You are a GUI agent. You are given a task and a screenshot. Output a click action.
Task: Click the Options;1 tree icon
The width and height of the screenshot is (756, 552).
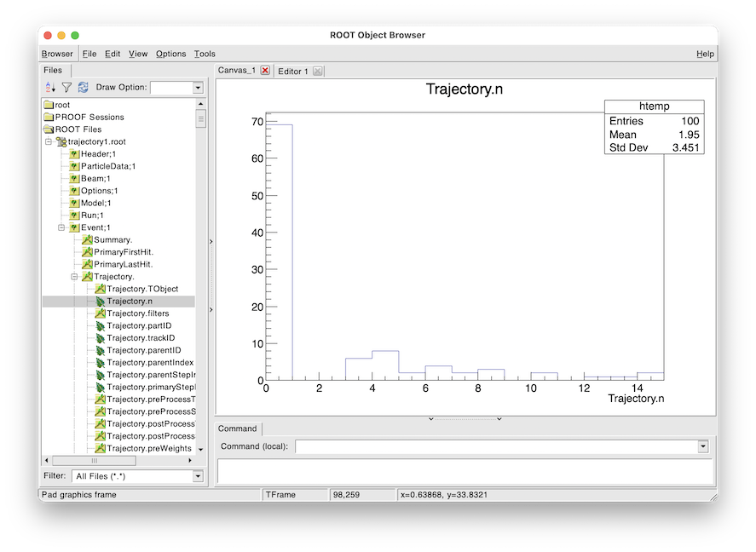click(74, 191)
